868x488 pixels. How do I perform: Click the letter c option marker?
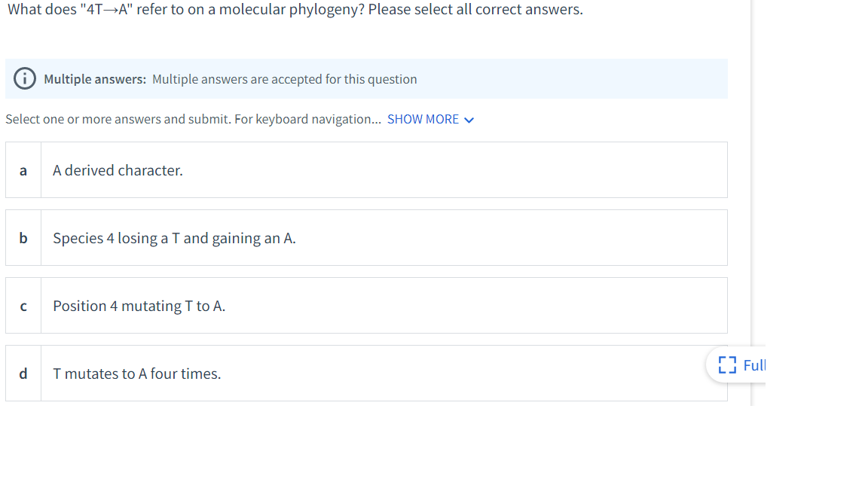(23, 306)
